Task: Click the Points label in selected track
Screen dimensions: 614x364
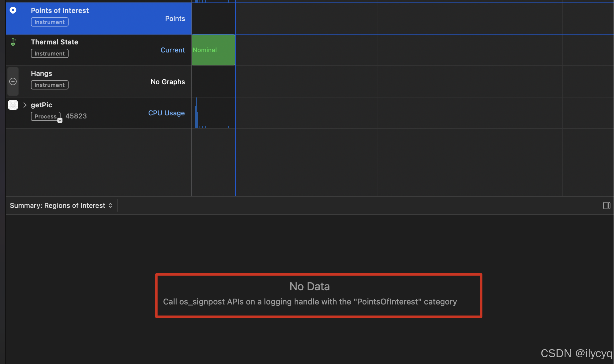Action: tap(175, 19)
